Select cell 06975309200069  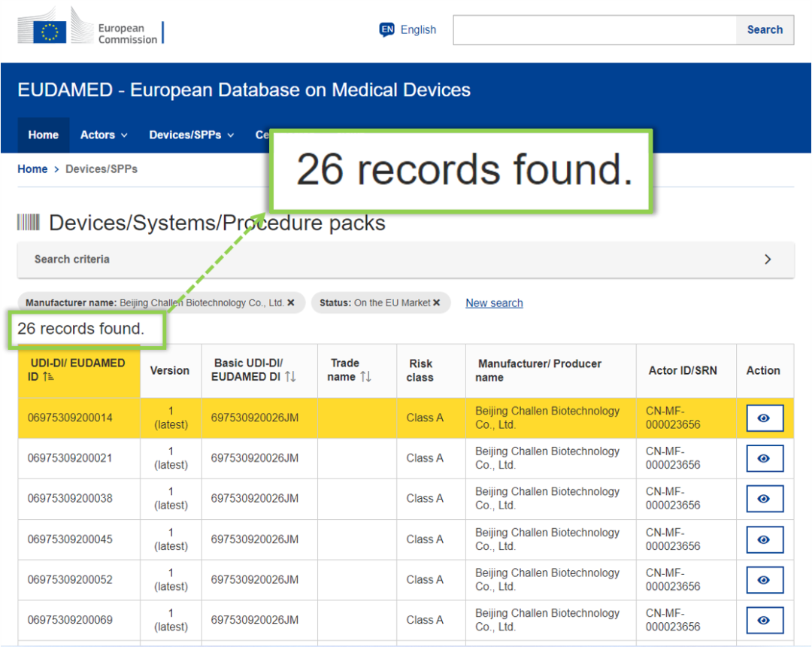point(79,621)
